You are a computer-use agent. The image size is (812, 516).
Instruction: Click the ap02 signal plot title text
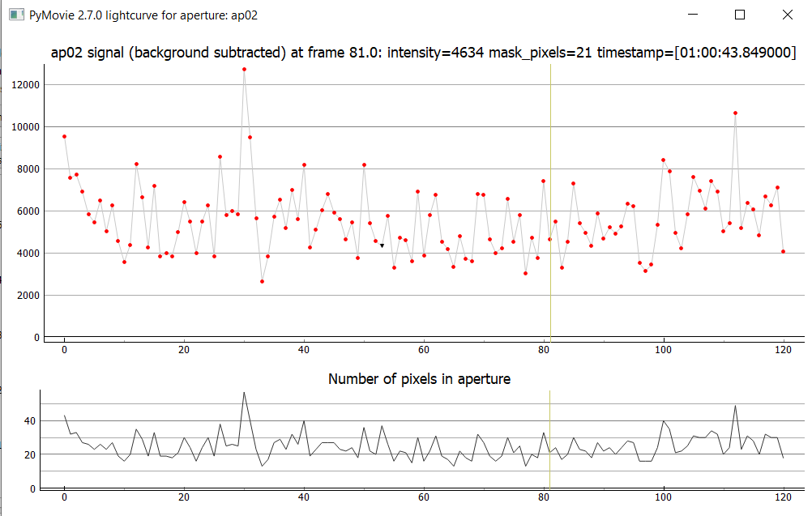(x=423, y=53)
